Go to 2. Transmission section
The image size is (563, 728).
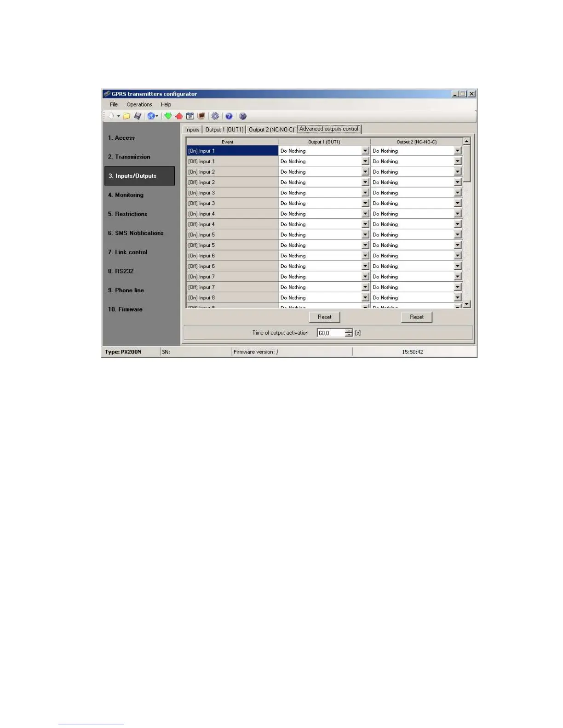coord(129,157)
